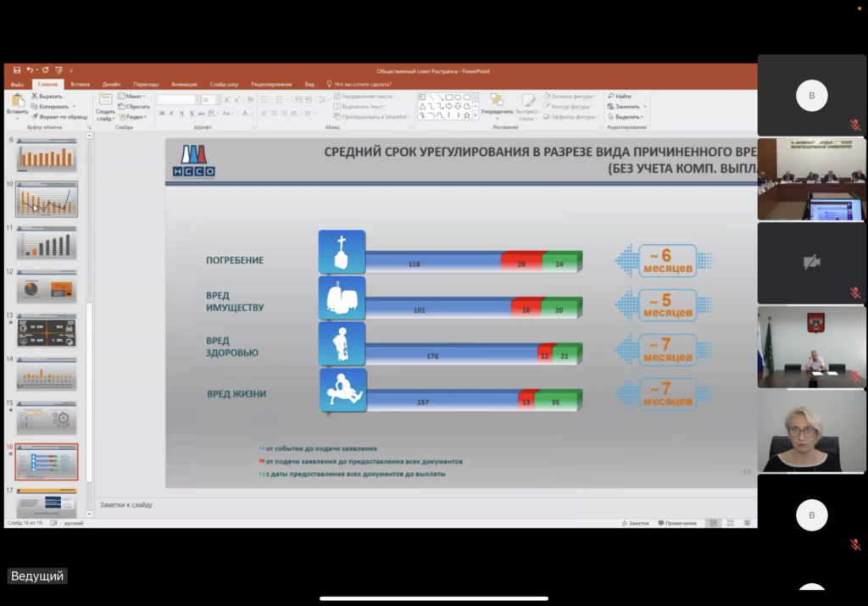Expand the shapes gallery more arrow

coord(475,115)
